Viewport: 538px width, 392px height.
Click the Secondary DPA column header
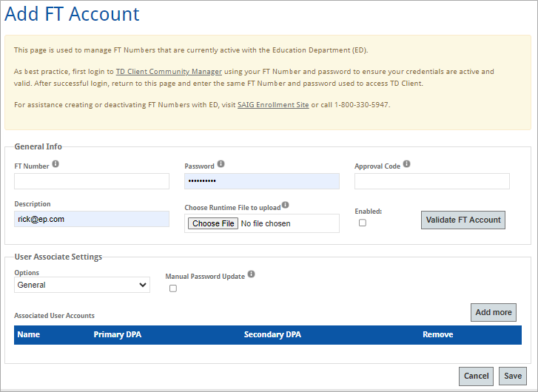(x=272, y=334)
